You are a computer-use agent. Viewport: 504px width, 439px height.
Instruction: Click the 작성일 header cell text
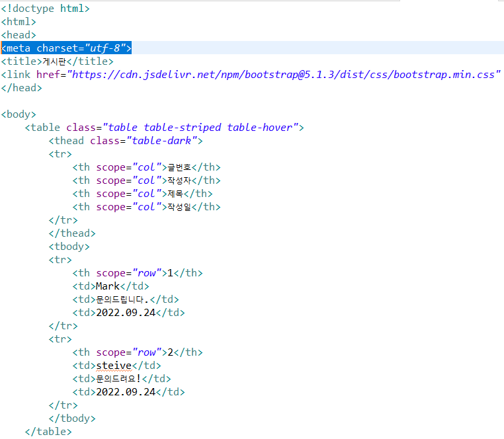[x=179, y=207]
